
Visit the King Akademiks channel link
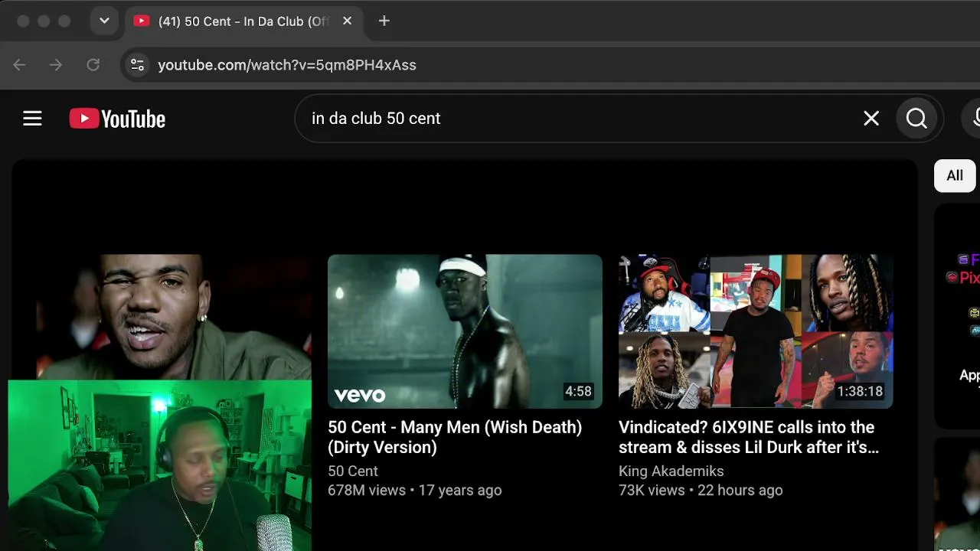(671, 471)
